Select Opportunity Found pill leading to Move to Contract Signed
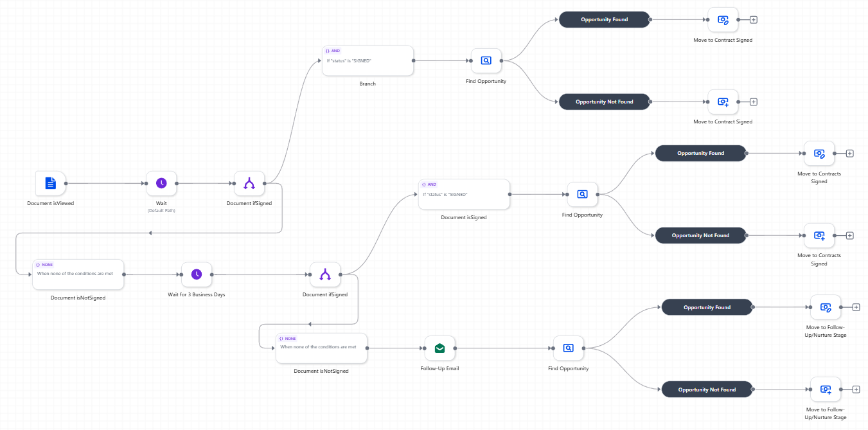Screen dimensions: 868x430 pyautogui.click(x=605, y=19)
